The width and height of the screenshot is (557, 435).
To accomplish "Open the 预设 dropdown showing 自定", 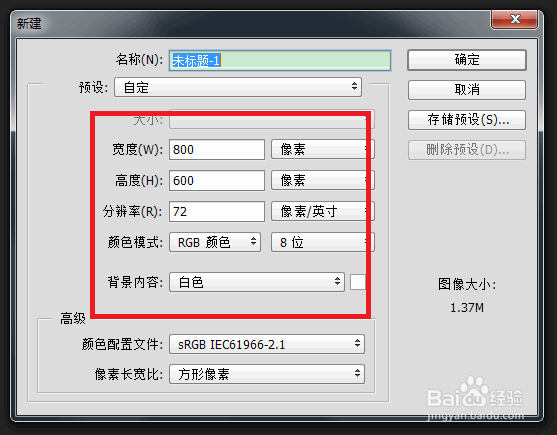I will (x=238, y=87).
